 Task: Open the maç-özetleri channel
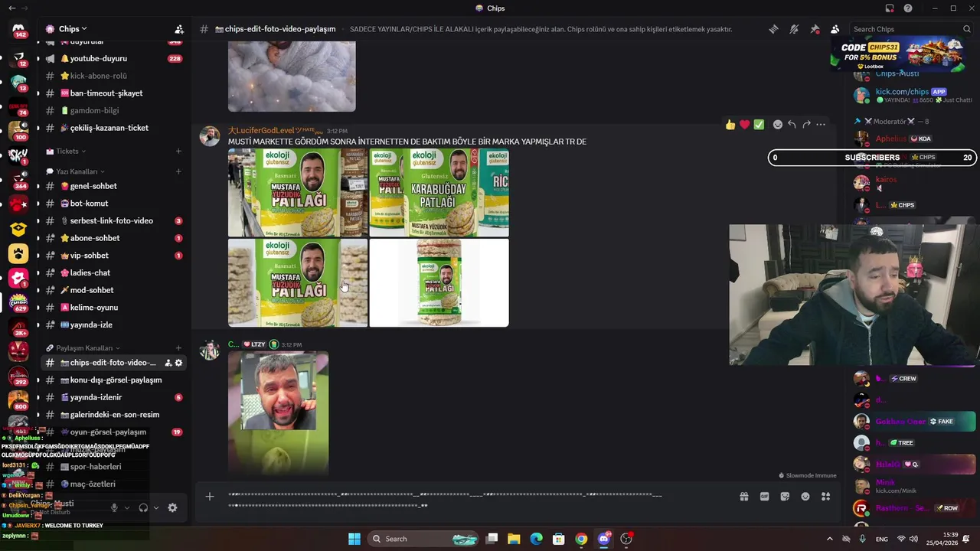click(x=113, y=484)
